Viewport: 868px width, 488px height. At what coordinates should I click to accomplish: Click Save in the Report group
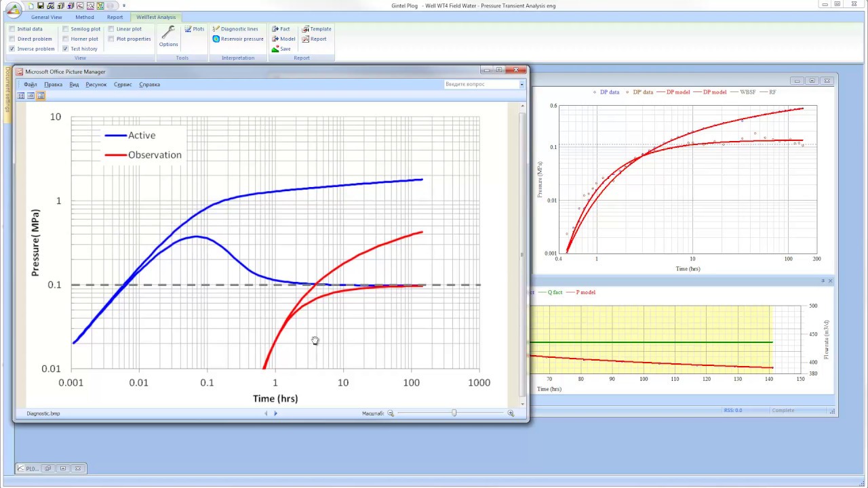281,49
